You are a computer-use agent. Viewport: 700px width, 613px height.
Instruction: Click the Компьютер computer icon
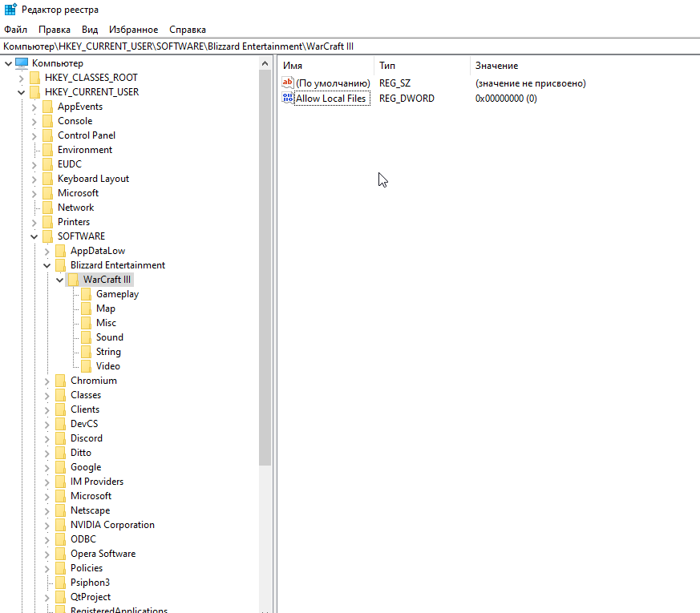pos(22,63)
